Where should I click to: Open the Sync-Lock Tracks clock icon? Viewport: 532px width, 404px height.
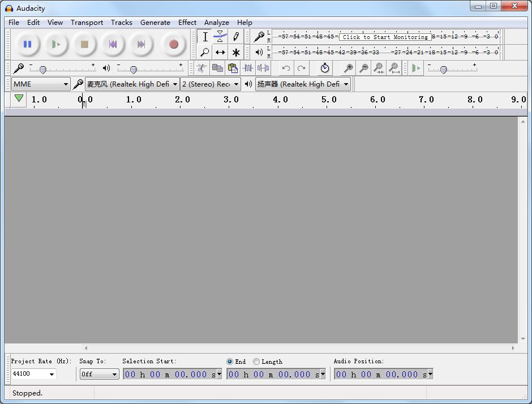pos(325,68)
